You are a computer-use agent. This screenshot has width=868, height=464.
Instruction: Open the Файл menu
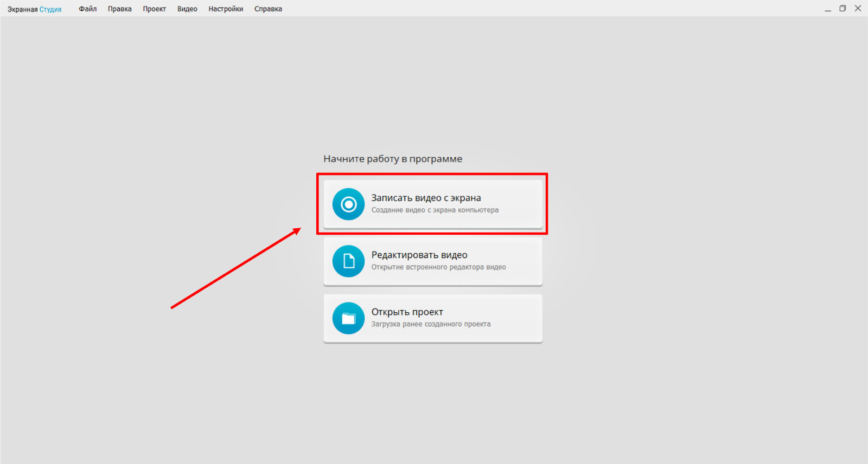pyautogui.click(x=87, y=9)
